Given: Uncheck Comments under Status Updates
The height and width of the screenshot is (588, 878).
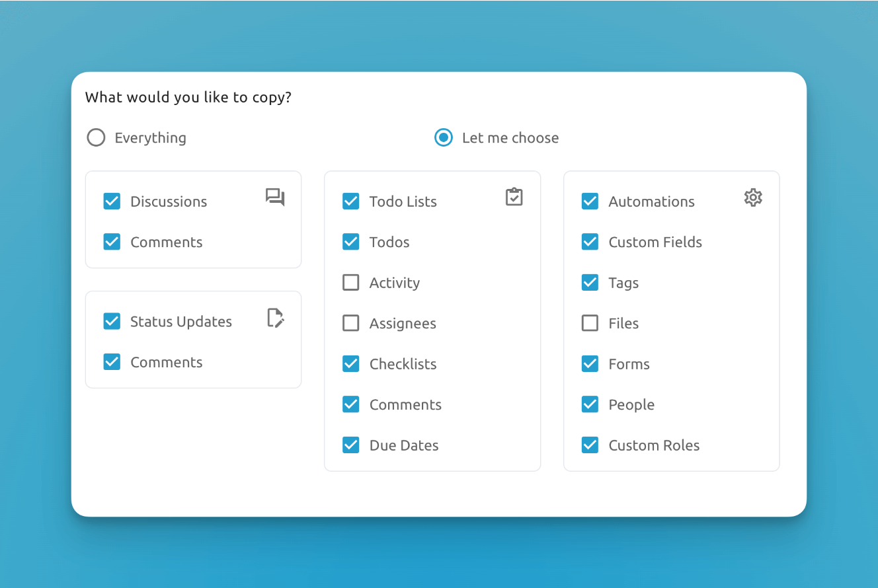Looking at the screenshot, I should [x=112, y=362].
